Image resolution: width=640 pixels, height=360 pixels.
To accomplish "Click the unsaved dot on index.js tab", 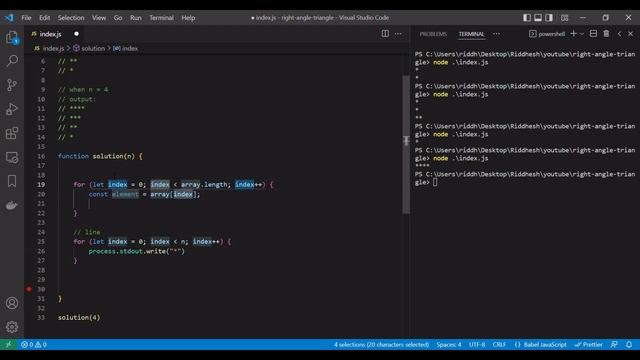I will pos(76,34).
